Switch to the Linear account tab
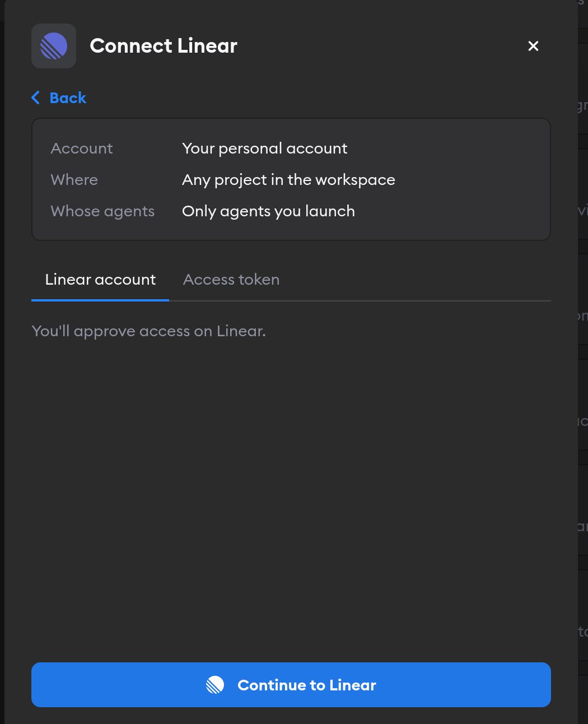Screen dimensions: 588x724 coord(100,280)
